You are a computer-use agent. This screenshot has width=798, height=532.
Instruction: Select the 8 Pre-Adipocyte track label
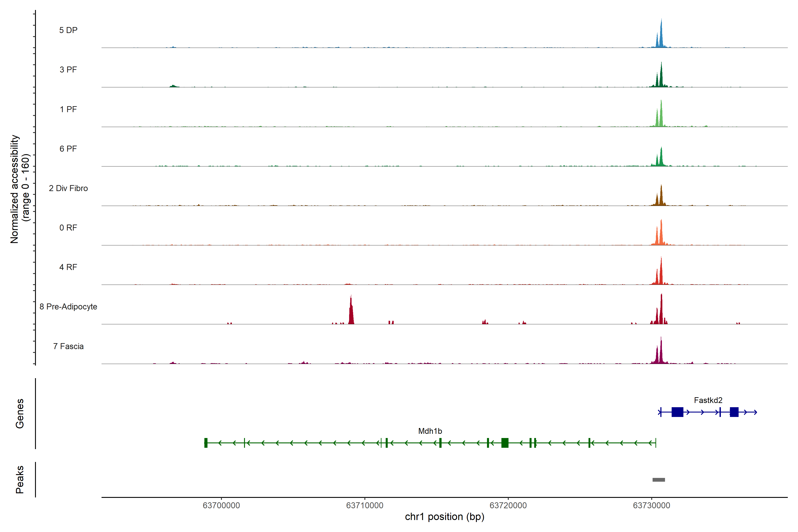pos(68,307)
